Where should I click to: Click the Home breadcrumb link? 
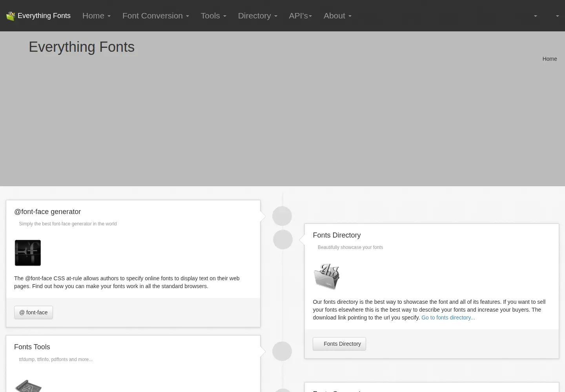point(550,59)
